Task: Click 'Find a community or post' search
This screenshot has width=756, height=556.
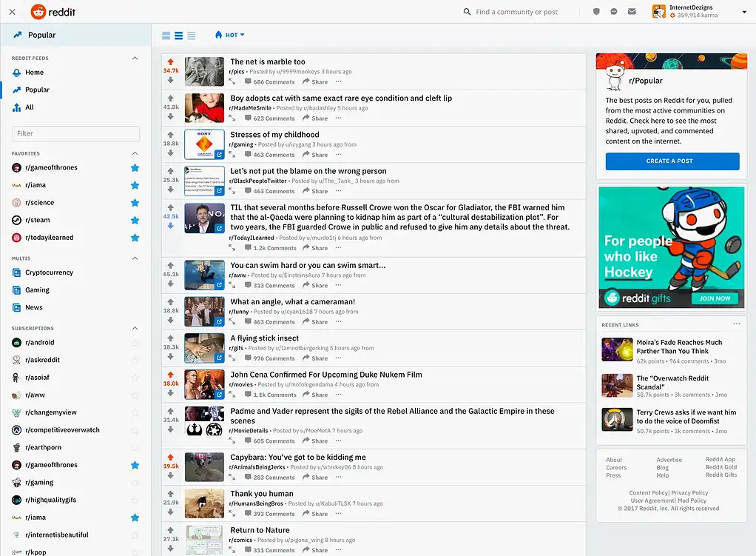Action: click(x=516, y=12)
